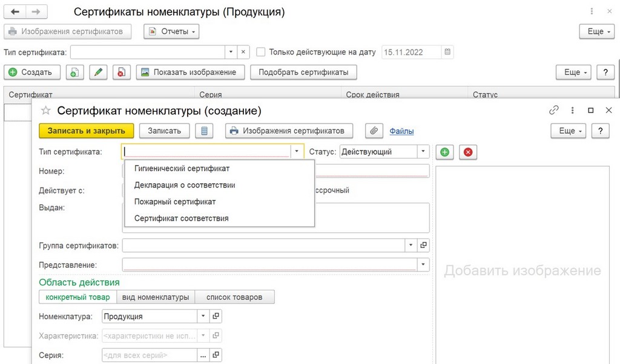
Task: Copy selected certificate with the green-plus document icon
Action: [x=74, y=72]
